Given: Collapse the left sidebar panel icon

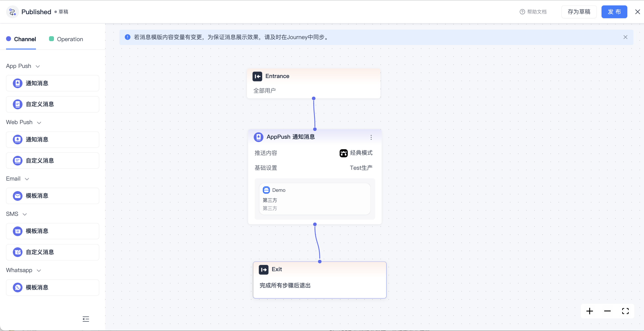Looking at the screenshot, I should [86, 319].
